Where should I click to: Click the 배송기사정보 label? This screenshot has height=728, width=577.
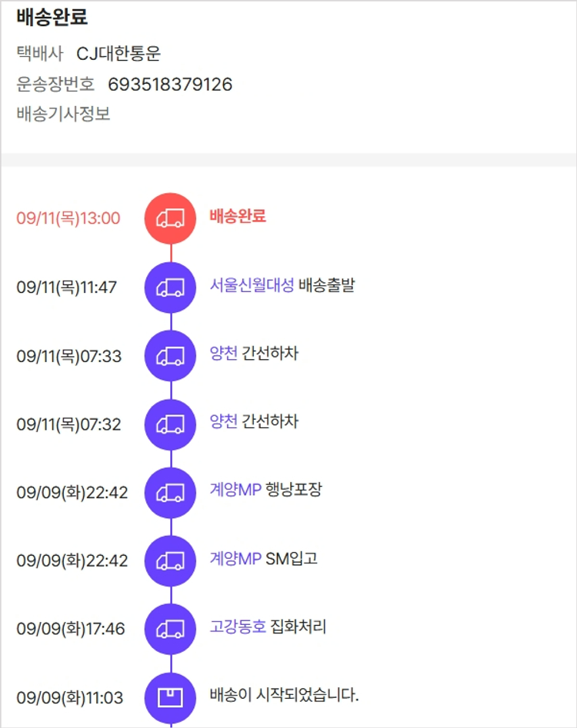63,115
